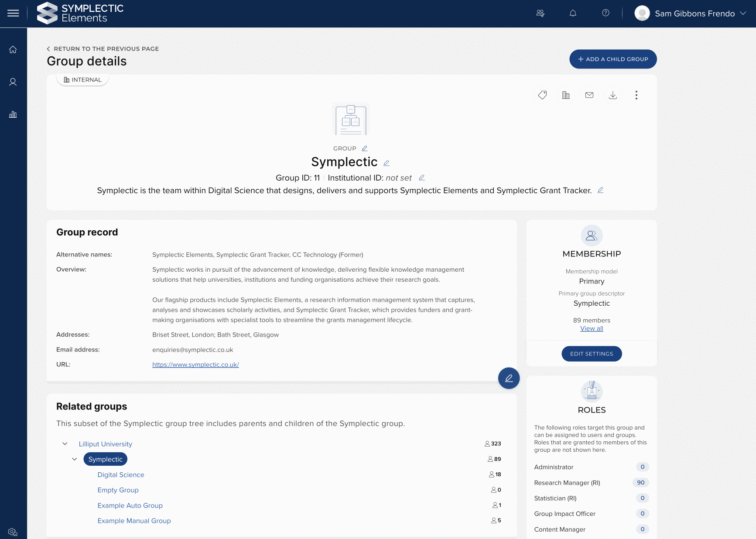
Task: Edit the Group record with pencil button
Action: click(x=509, y=378)
